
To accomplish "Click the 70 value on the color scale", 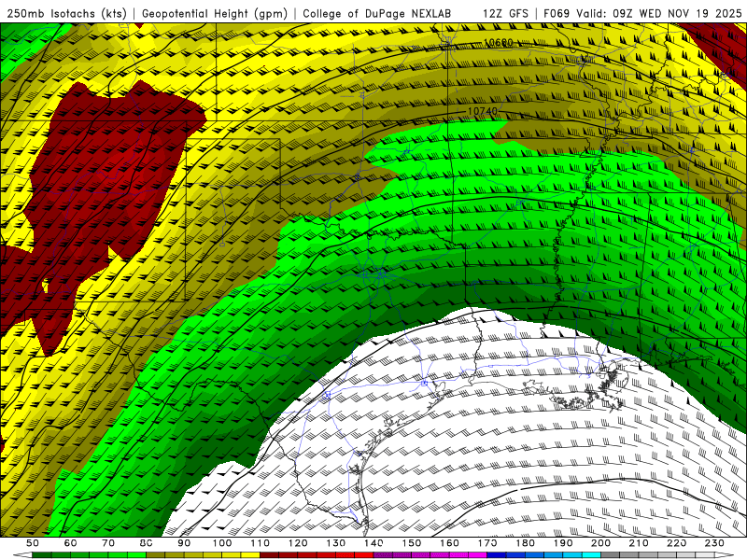I will point(108,543).
